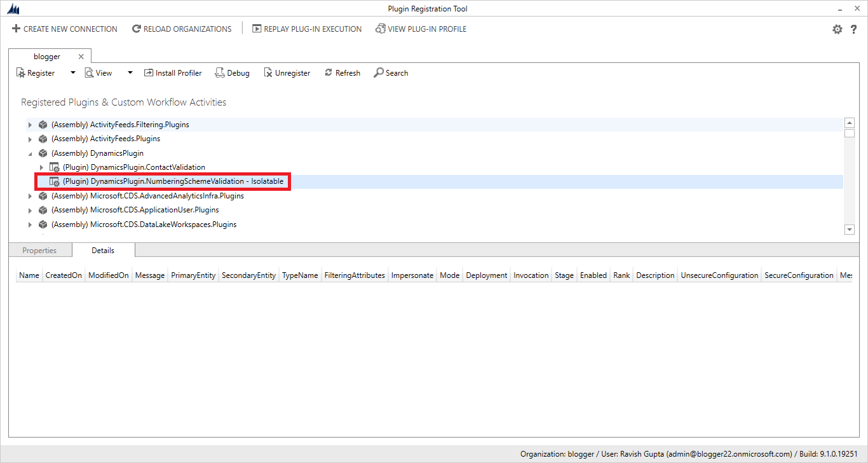Expand the Microsoft.CDS.DataLakeWorkspaces.Plugins node
Image resolution: width=868 pixels, height=463 pixels.
[30, 225]
